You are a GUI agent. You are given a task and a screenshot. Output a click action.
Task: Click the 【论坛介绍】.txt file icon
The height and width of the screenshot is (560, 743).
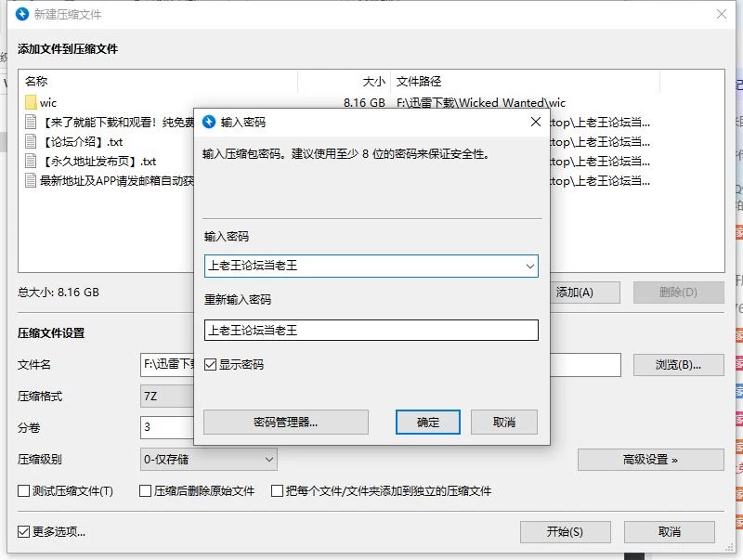pyautogui.click(x=31, y=141)
